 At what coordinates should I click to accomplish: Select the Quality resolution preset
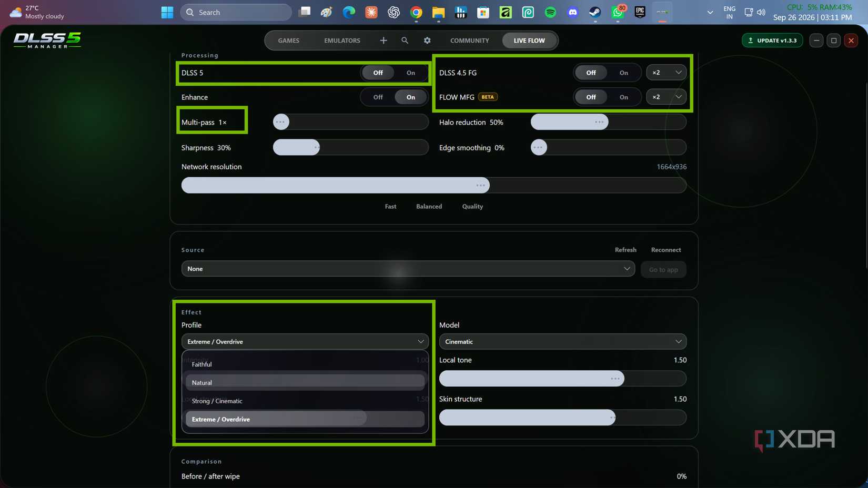(x=472, y=207)
